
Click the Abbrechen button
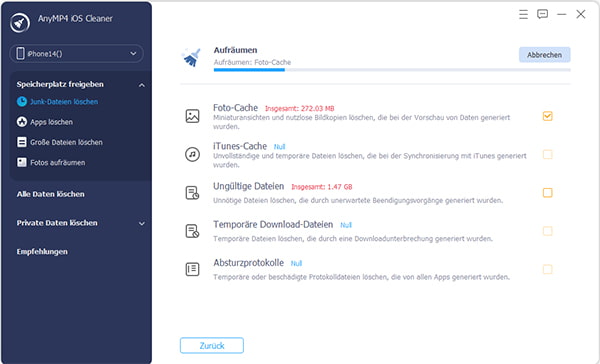click(545, 55)
